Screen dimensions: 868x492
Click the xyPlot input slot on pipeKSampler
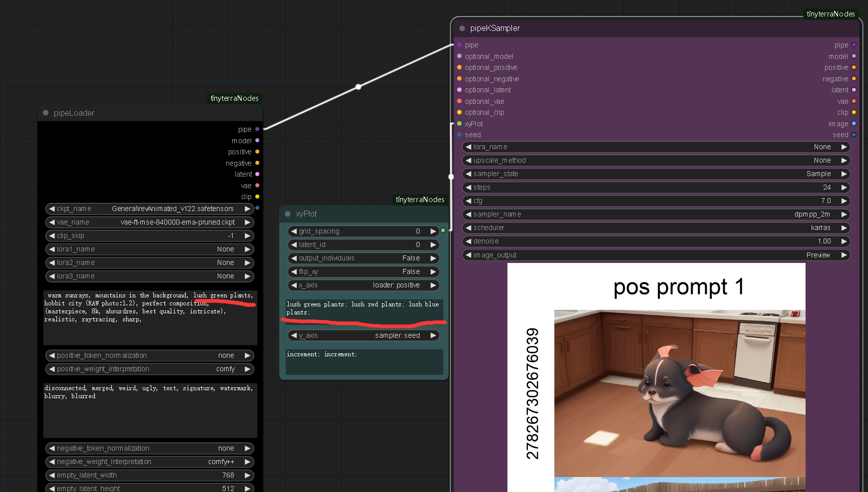[458, 123]
